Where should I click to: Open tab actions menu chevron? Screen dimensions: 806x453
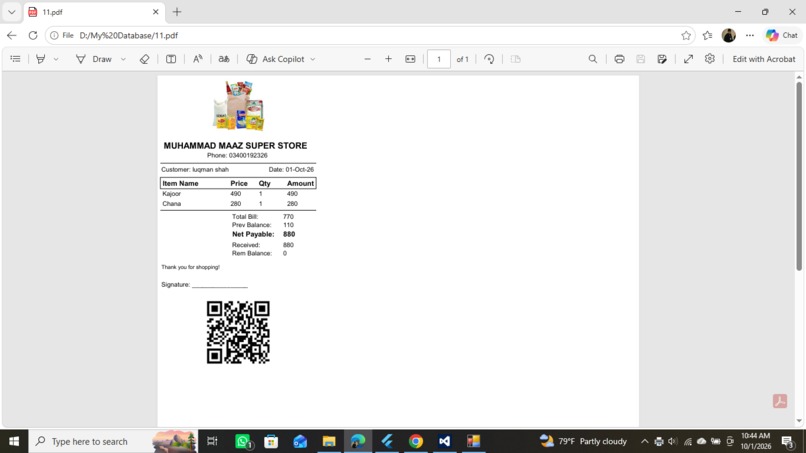point(11,12)
